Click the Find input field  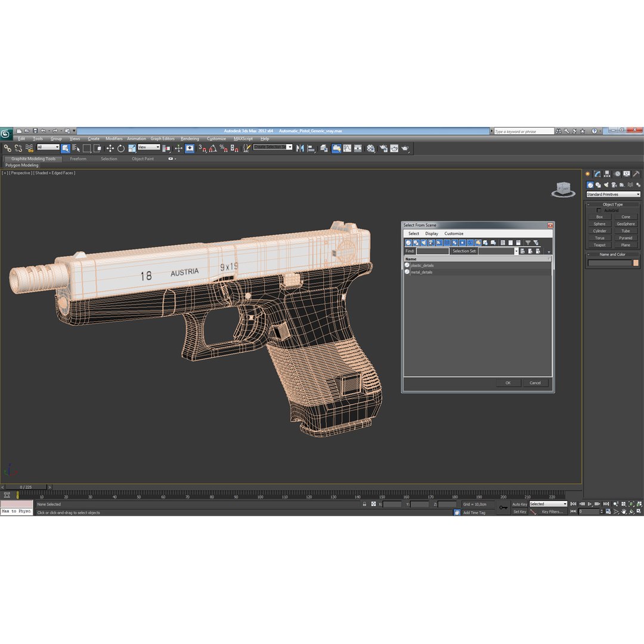[432, 251]
